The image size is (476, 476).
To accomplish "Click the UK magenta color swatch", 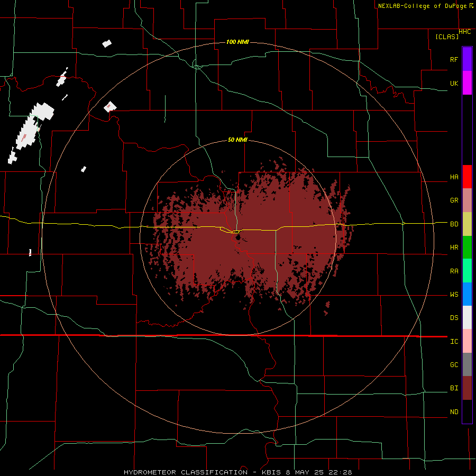I will coord(467,83).
